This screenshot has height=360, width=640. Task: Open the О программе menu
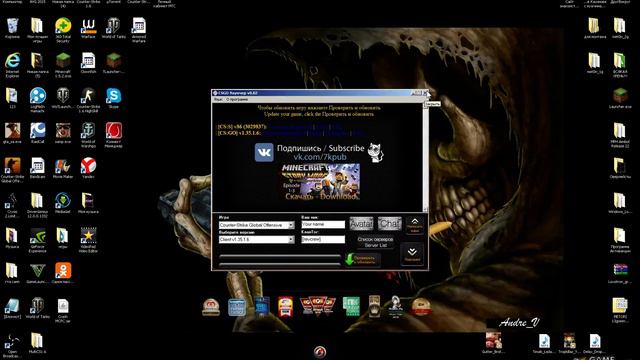(237, 99)
